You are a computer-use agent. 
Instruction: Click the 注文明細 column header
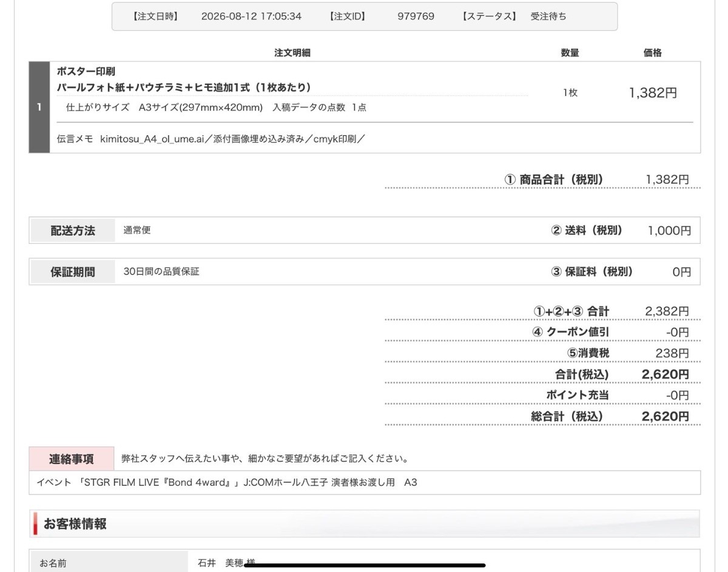pos(292,53)
